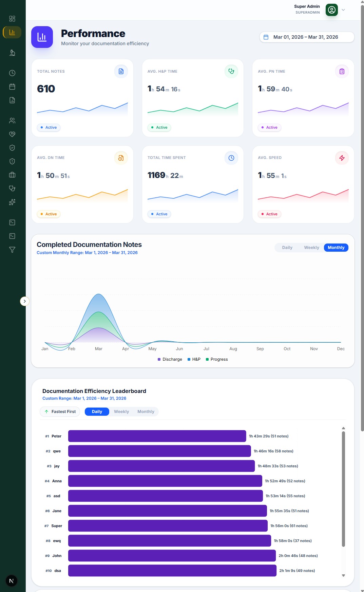Toggle the Discharge legend color swatch
This screenshot has height=592, width=364.
(x=159, y=359)
